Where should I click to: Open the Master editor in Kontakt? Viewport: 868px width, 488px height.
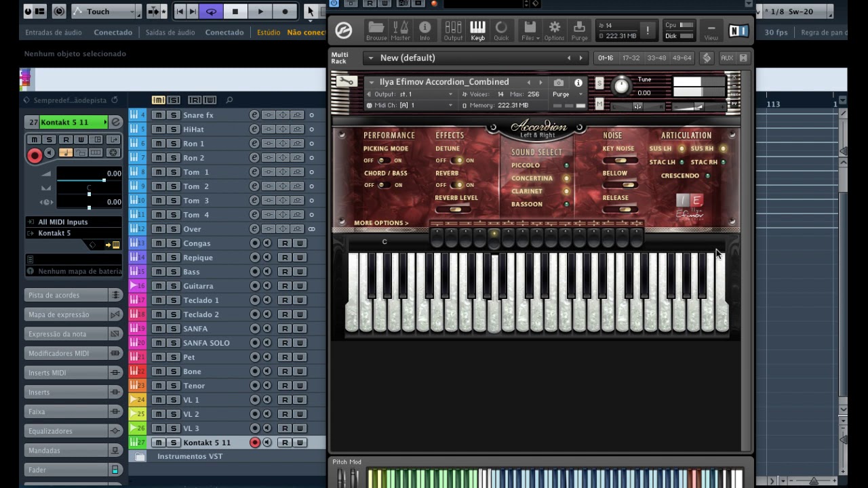click(401, 30)
